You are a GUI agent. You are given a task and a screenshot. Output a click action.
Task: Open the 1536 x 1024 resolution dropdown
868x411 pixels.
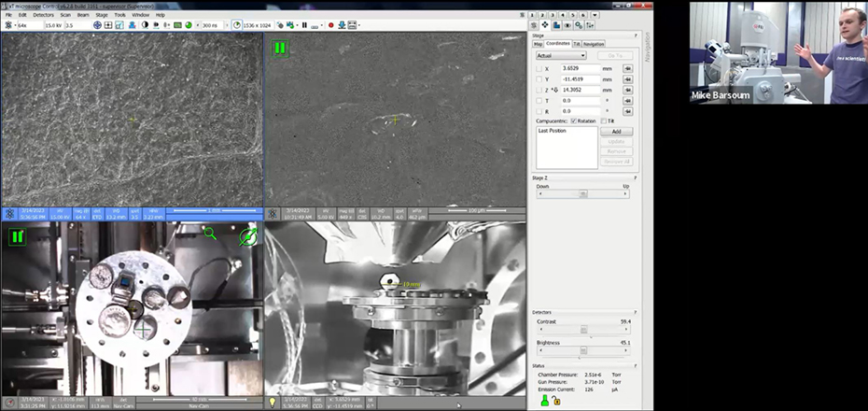(258, 25)
